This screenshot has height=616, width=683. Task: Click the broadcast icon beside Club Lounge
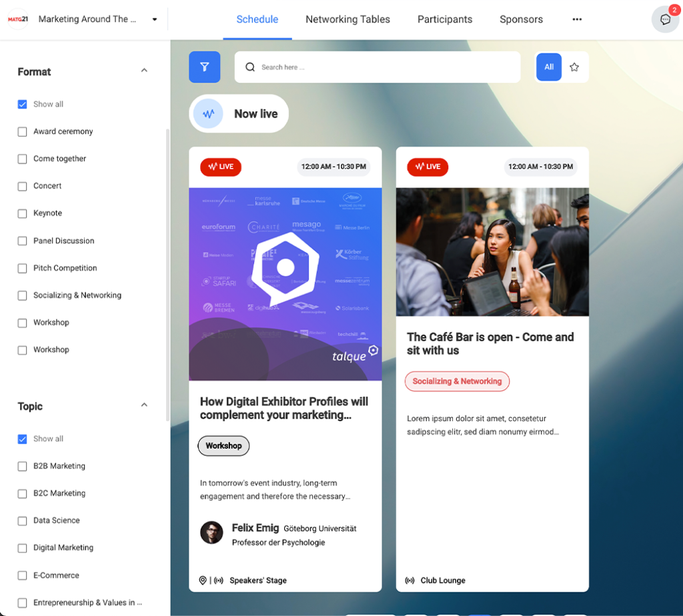click(x=410, y=580)
